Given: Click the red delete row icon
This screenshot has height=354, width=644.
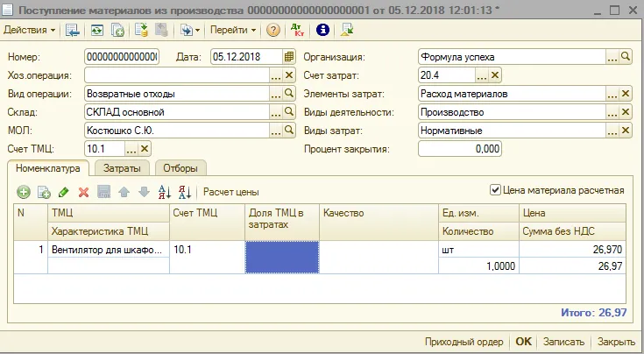Looking at the screenshot, I should pos(84,192).
